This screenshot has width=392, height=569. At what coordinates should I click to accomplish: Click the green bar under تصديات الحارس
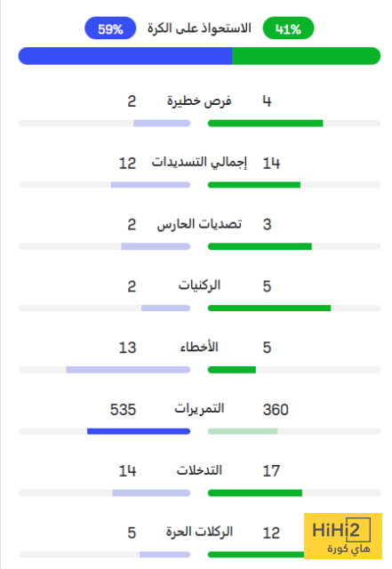click(260, 246)
